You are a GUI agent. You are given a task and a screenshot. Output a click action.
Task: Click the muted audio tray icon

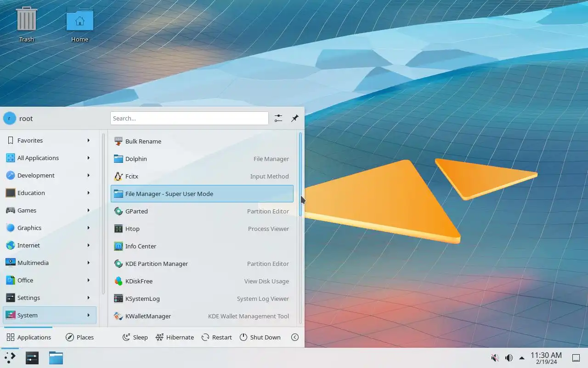pos(495,358)
